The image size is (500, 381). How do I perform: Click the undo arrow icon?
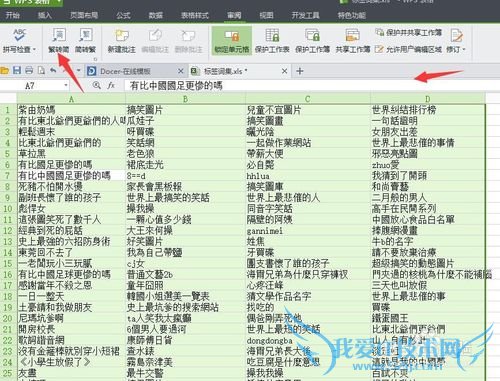[53, 70]
